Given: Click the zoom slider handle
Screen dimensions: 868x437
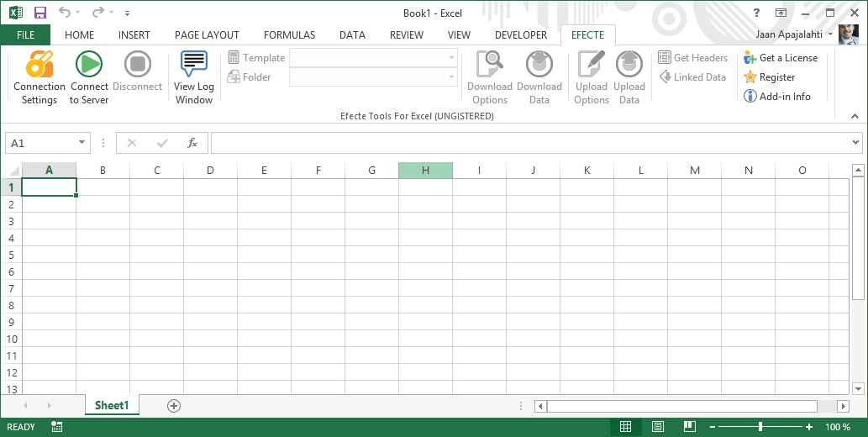Looking at the screenshot, I should tap(760, 426).
